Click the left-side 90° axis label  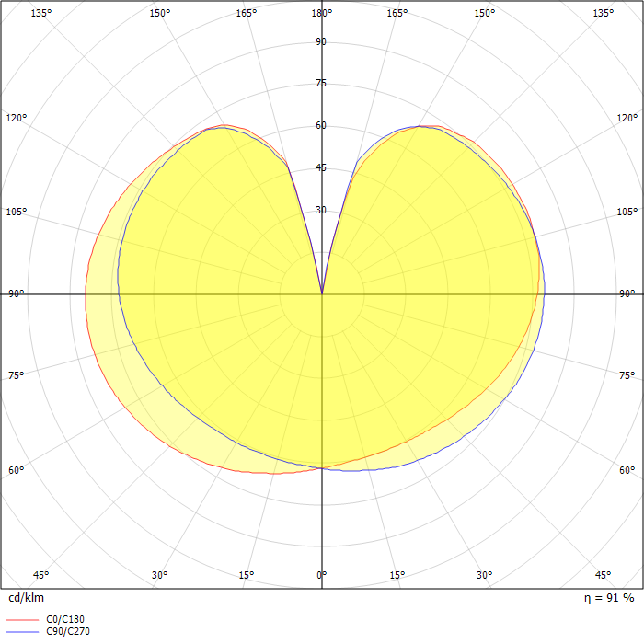(x=17, y=293)
